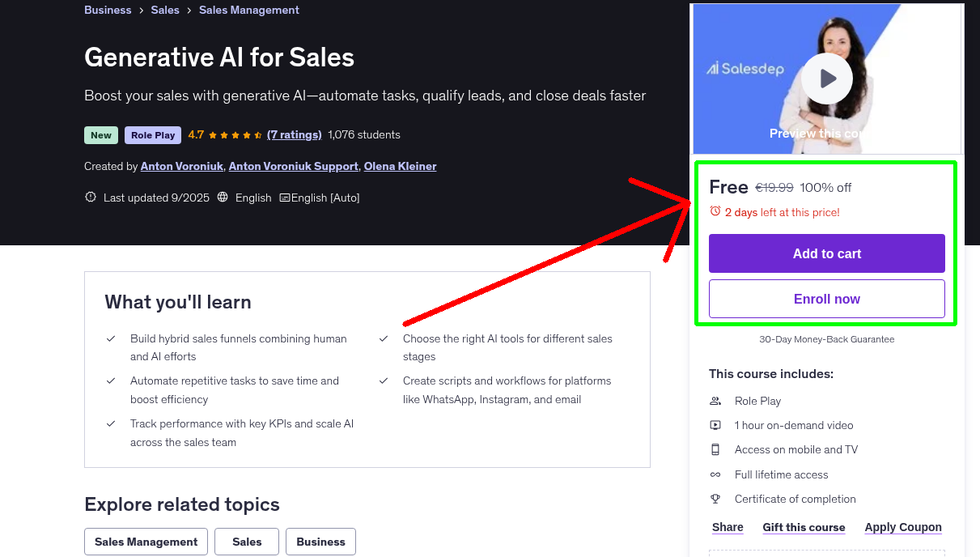
Task: Click checkmark beside Automate repetitive tasks
Action: [x=111, y=381]
